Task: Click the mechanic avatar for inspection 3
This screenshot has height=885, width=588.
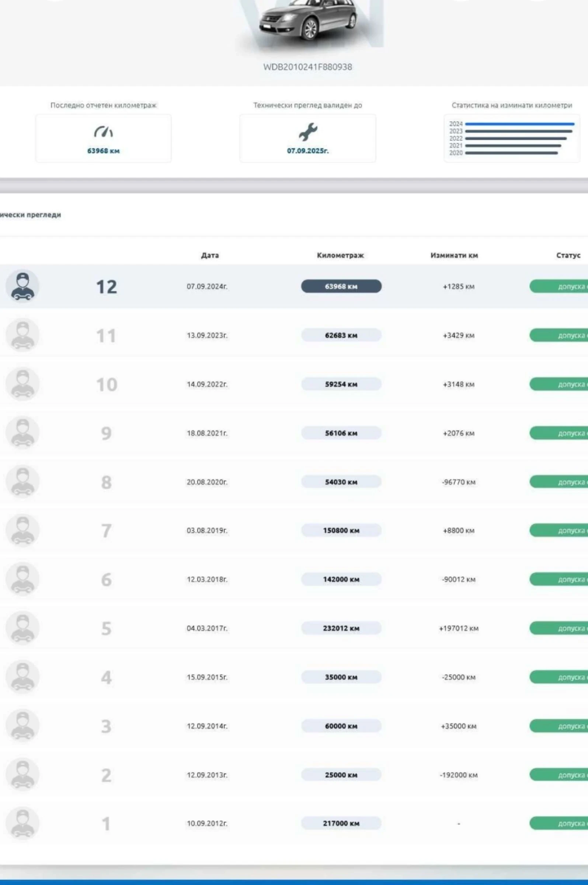Action: pyautogui.click(x=22, y=726)
